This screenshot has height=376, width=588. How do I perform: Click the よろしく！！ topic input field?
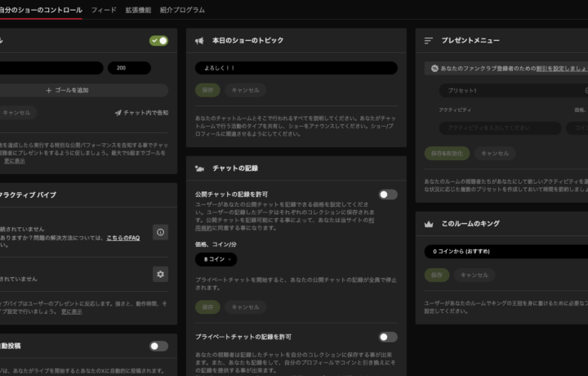pos(296,68)
